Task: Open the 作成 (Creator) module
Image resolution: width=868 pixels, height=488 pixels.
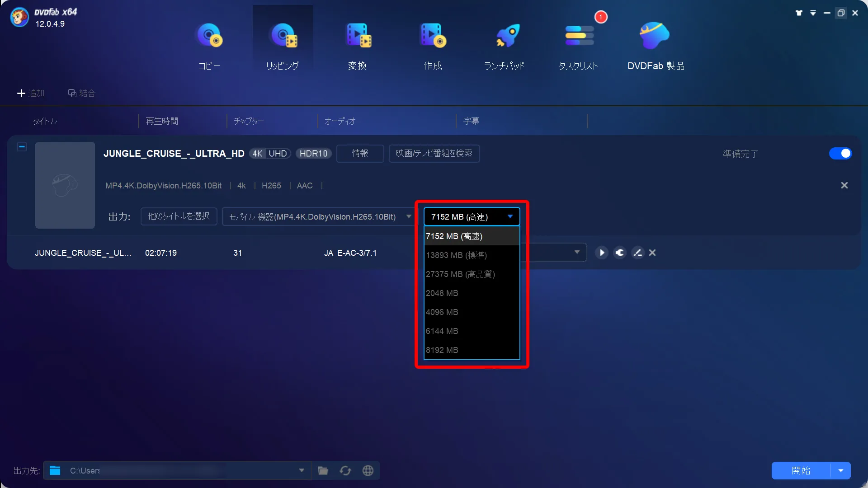Action: 433,46
